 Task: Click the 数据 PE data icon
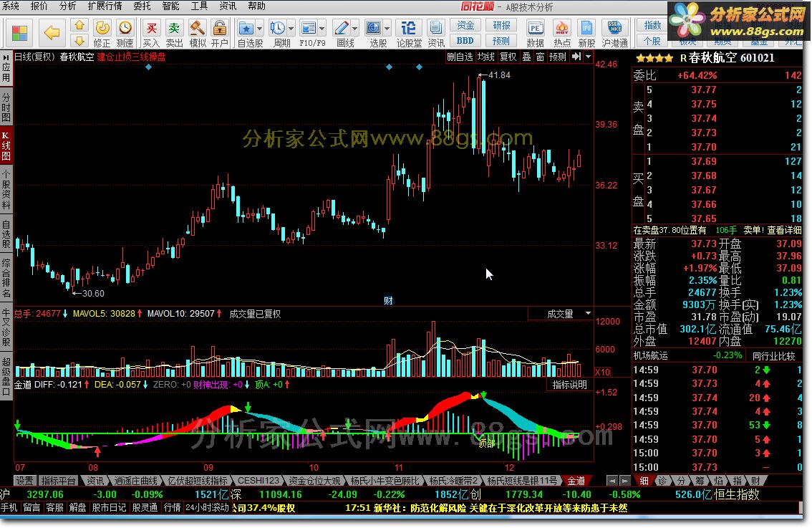pyautogui.click(x=535, y=34)
